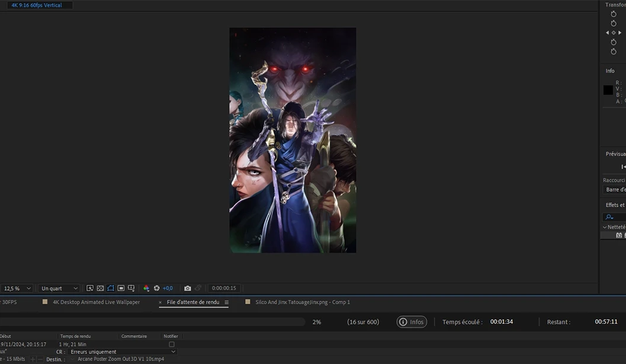The image size is (626, 364).
Task: Click the Arcane poster composition preview
Action: point(293,140)
